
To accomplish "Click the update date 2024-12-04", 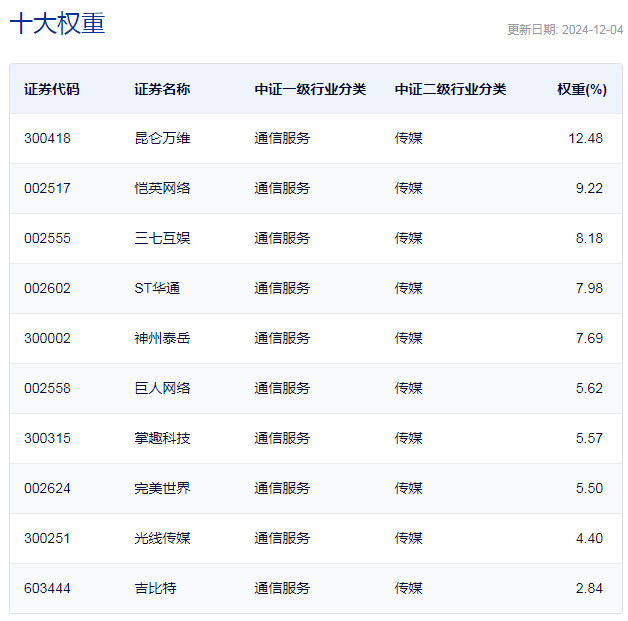I will pyautogui.click(x=592, y=30).
